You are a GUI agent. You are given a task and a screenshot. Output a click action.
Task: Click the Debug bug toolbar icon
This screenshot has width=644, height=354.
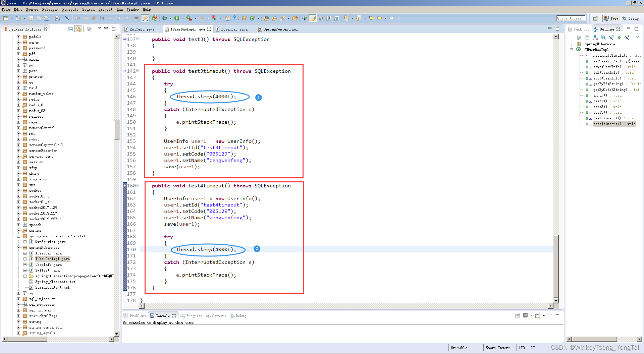pos(165,18)
